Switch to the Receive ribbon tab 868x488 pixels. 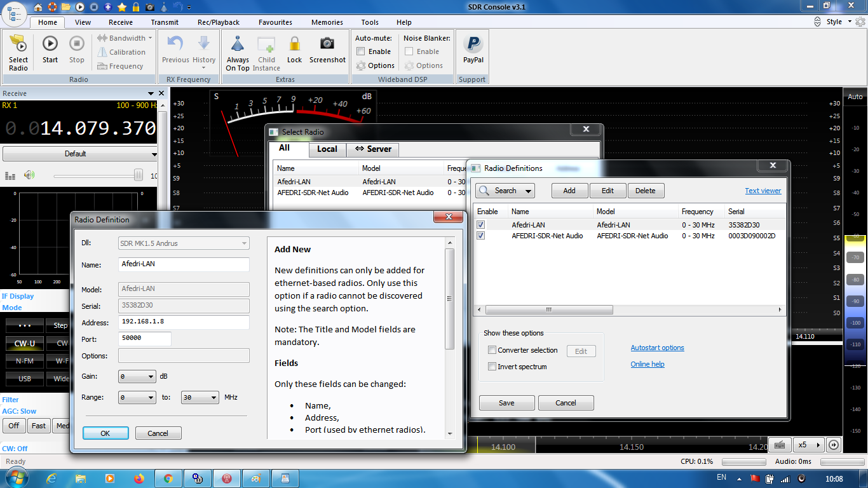[121, 22]
